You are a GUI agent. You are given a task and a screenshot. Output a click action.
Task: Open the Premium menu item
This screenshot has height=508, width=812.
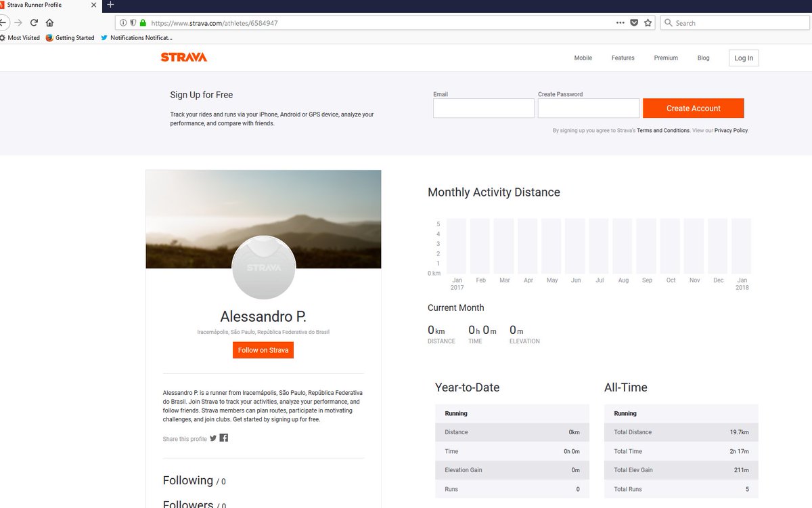click(666, 58)
